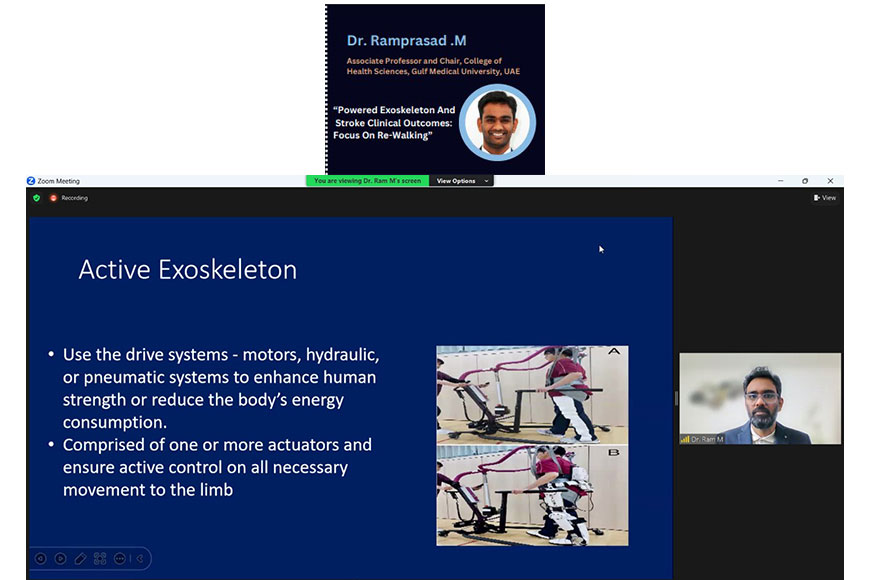Image resolution: width=870 pixels, height=580 pixels.
Task: Click Dr. Ram M's video thumbnail
Action: (x=760, y=399)
